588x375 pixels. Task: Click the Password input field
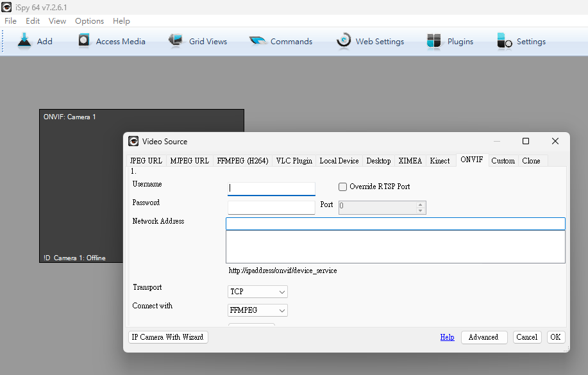tap(271, 208)
